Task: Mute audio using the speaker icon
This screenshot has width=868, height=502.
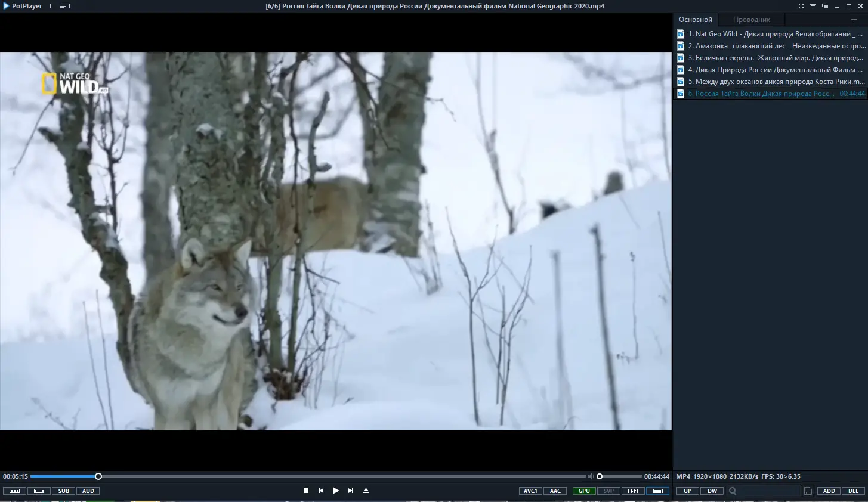Action: [591, 476]
